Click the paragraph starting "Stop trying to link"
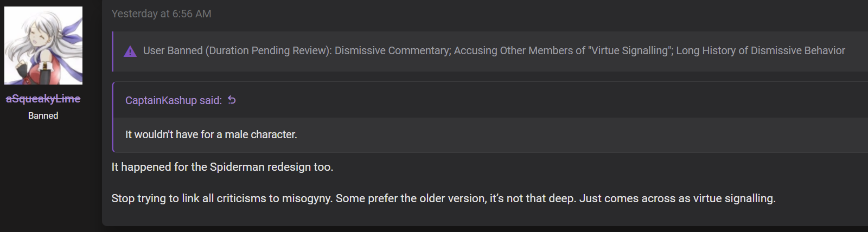The width and height of the screenshot is (868, 232). 444,198
